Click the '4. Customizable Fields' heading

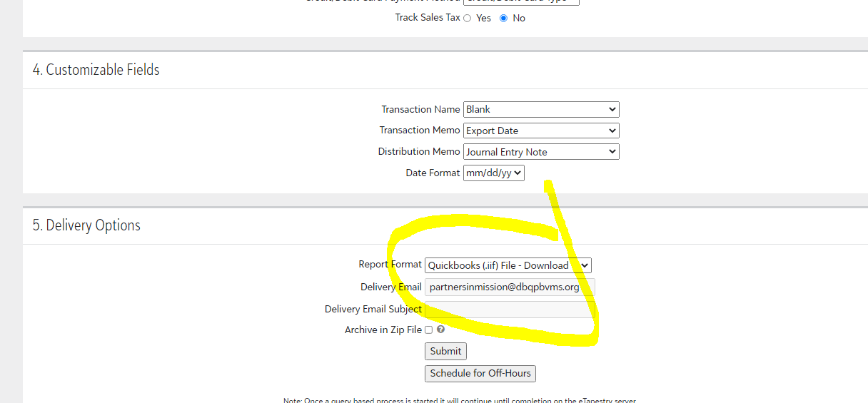coord(96,70)
